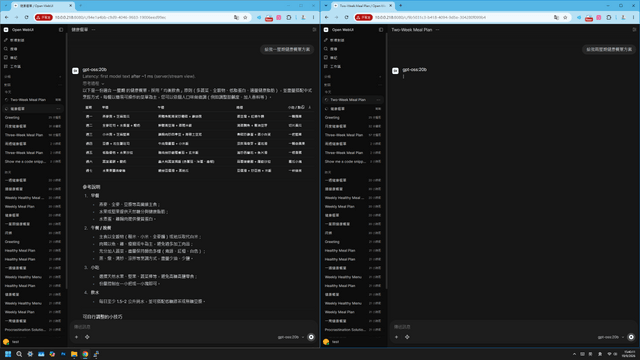The width and height of the screenshot is (640, 360).
Task: Reload the page in the left browser window
Action: (x=27, y=17)
